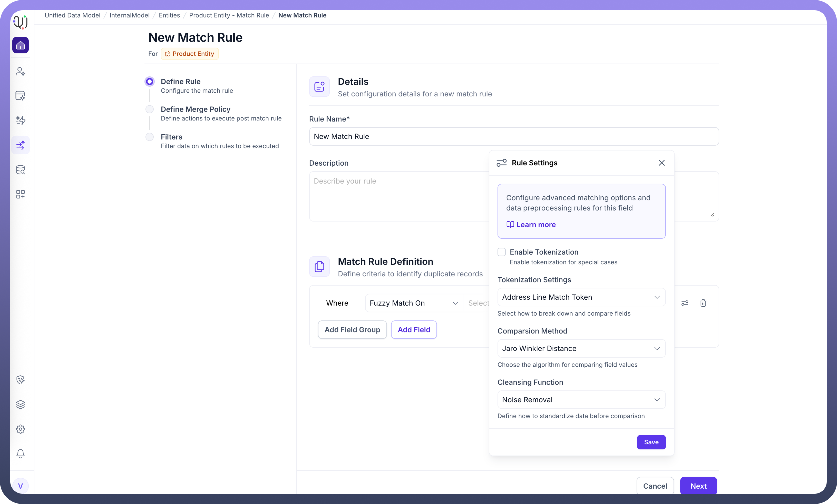
Task: Click the layers stack sidebar icon
Action: [20, 404]
